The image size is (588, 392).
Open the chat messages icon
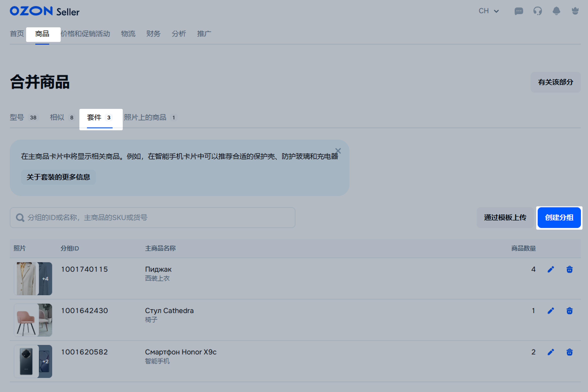coord(519,11)
